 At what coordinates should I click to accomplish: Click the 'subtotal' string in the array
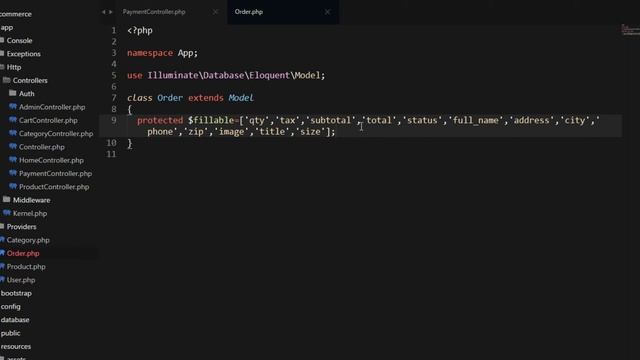(x=331, y=120)
